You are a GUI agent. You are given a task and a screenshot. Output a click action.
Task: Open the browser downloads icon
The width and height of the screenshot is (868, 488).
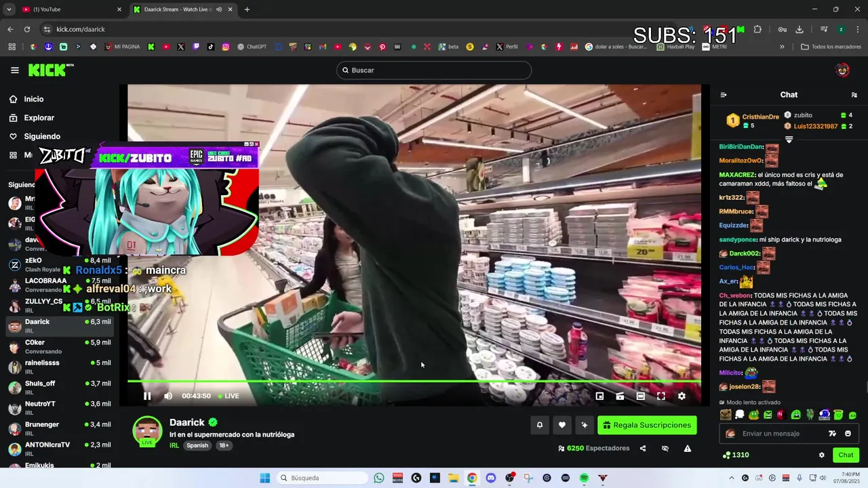(800, 29)
